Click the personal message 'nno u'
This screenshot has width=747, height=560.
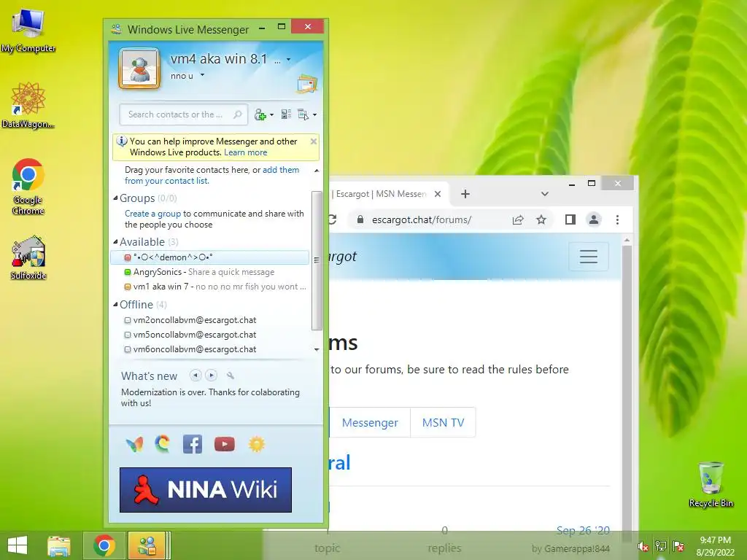(x=182, y=76)
